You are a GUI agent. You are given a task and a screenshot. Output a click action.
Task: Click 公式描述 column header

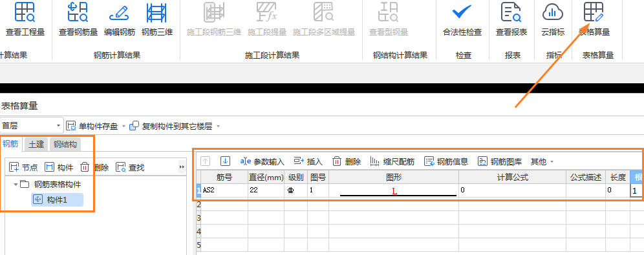click(586, 177)
